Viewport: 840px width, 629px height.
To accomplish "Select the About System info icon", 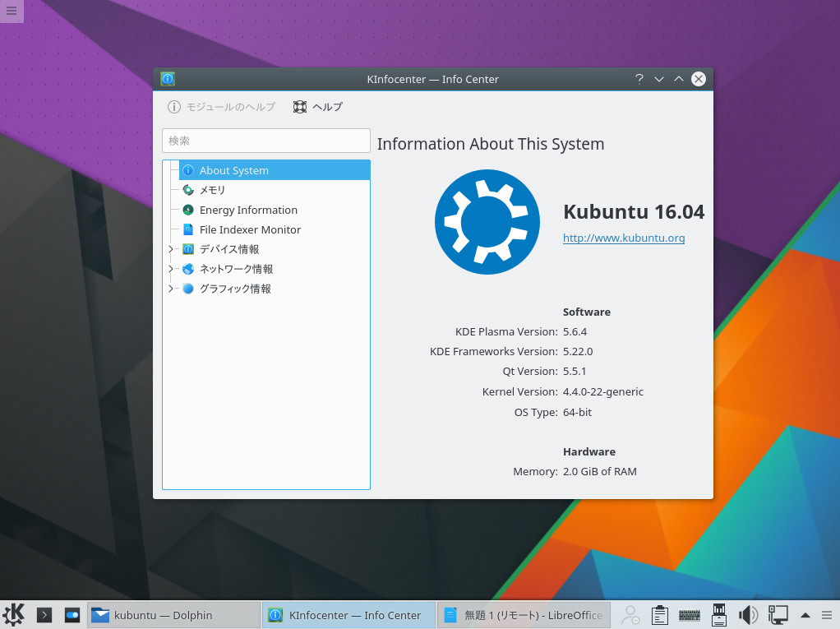I will tap(188, 170).
